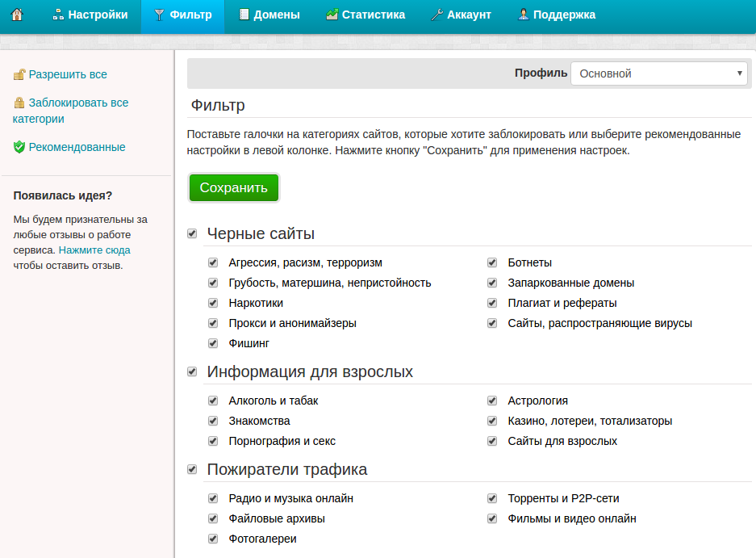Open the Настройки menu tab
This screenshot has height=558, width=756.
click(x=90, y=15)
